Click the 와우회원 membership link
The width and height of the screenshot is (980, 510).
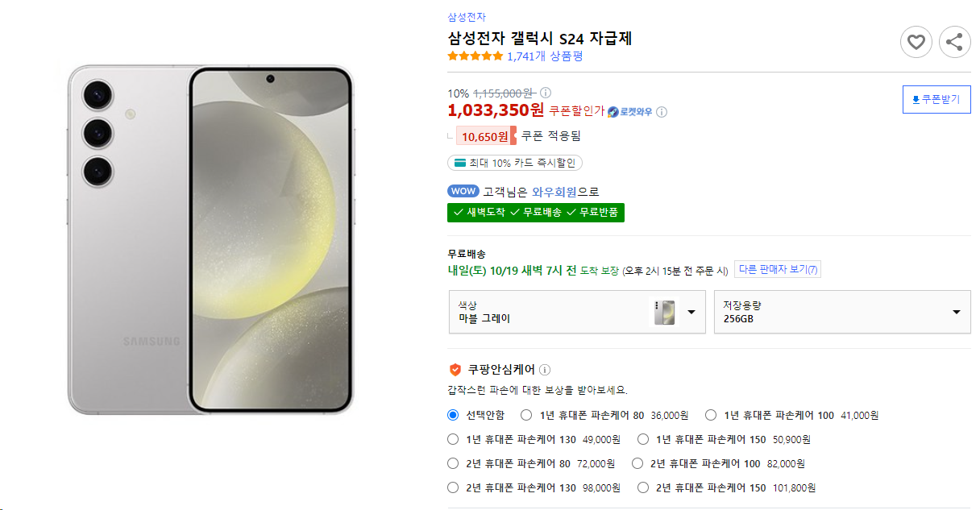(554, 192)
